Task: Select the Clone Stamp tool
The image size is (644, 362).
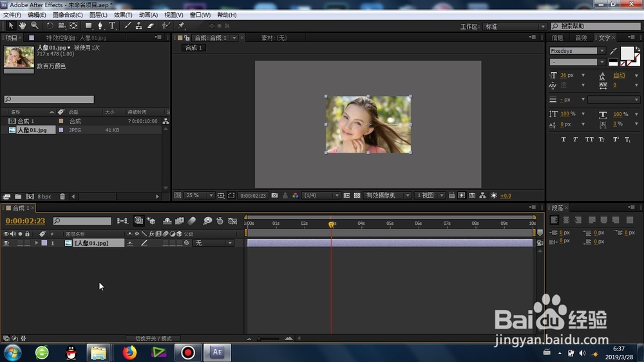Action: point(139,26)
